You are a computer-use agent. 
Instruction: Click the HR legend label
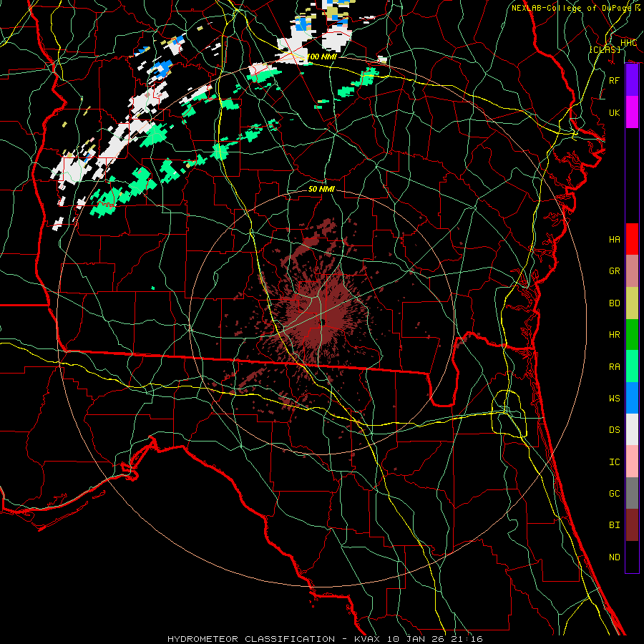pos(615,335)
